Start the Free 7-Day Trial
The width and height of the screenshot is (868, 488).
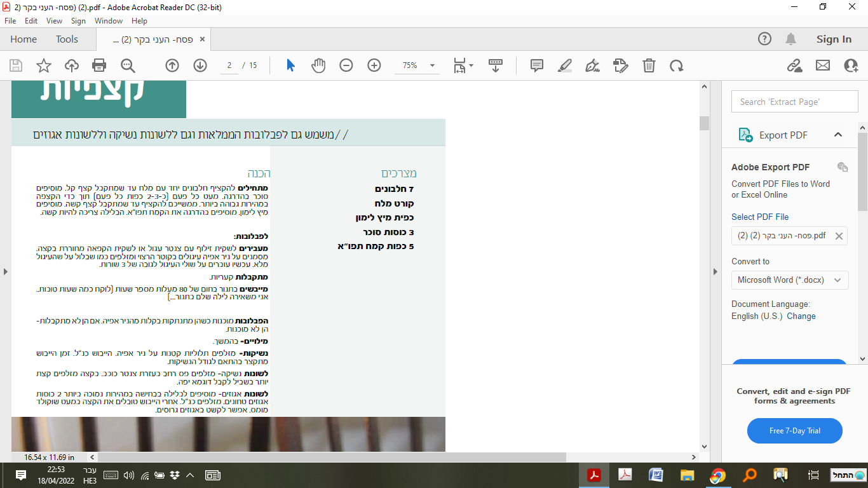(x=795, y=431)
